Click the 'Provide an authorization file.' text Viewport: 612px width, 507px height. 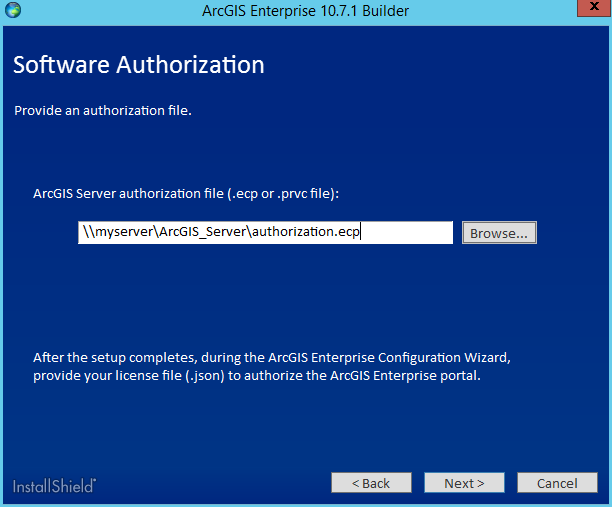pyautogui.click(x=102, y=110)
